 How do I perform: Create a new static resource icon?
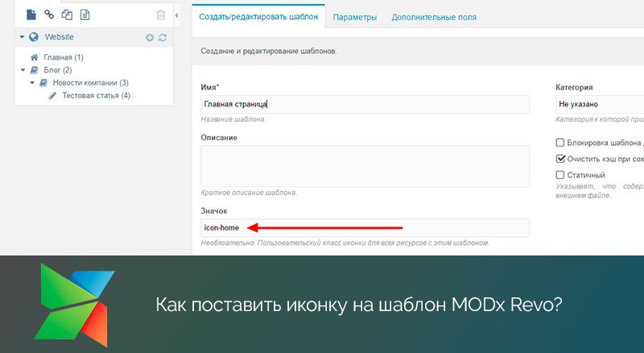pyautogui.click(x=85, y=15)
